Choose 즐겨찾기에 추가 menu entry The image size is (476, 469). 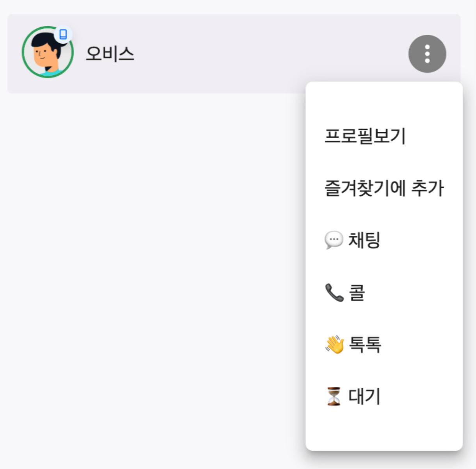(384, 188)
